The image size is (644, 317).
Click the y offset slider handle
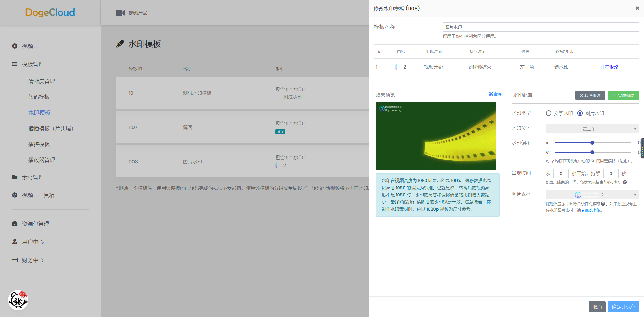pyautogui.click(x=592, y=152)
